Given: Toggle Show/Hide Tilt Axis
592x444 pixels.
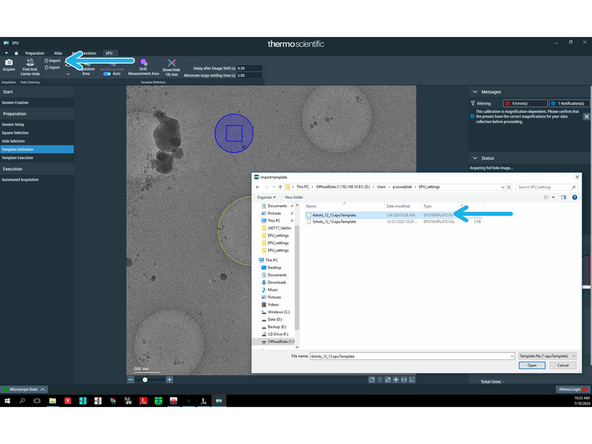Looking at the screenshot, I should (171, 67).
